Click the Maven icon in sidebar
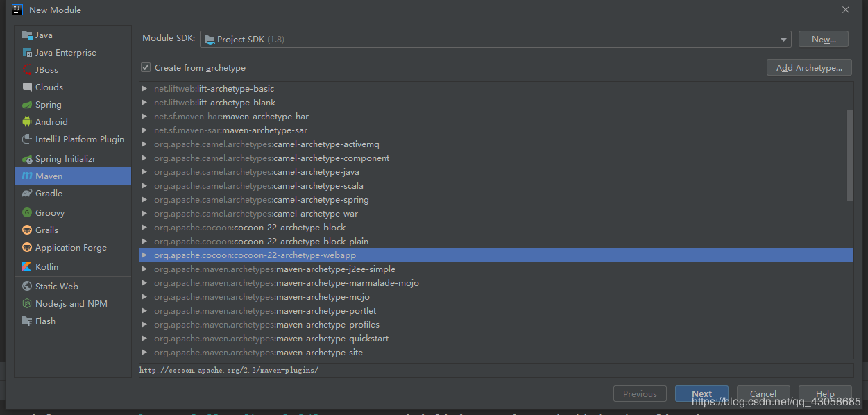The width and height of the screenshot is (868, 415). (x=27, y=176)
